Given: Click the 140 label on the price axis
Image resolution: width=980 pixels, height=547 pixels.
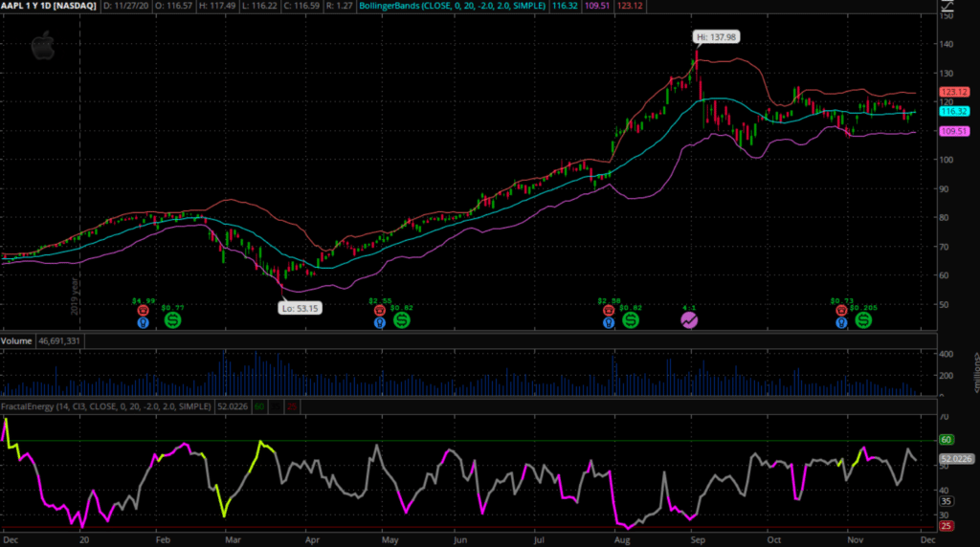Looking at the screenshot, I should 946,44.
